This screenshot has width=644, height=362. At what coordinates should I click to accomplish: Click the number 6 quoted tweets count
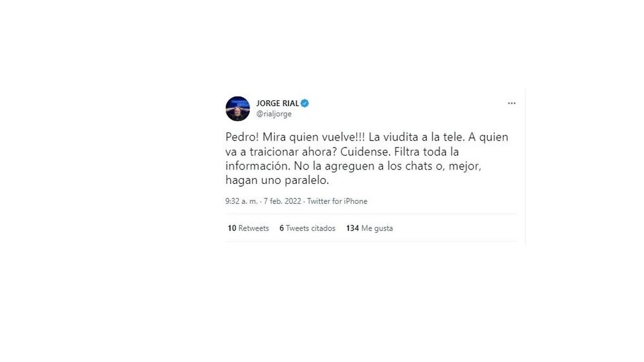(x=282, y=228)
